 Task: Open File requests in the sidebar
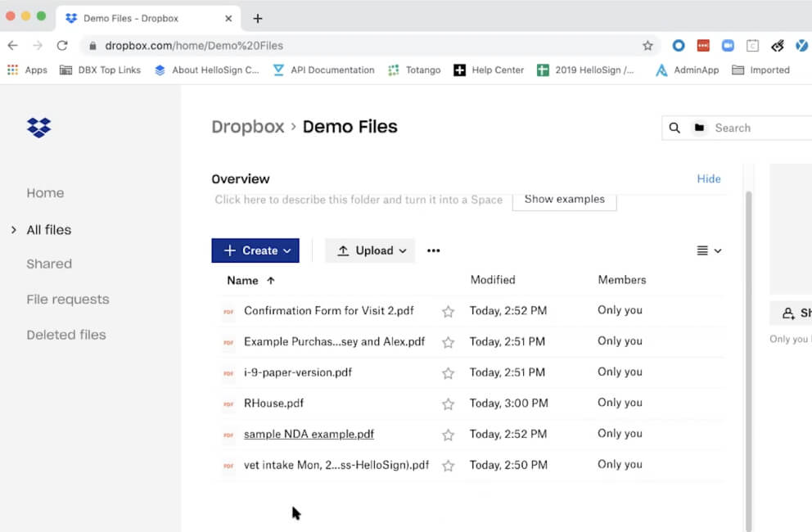[x=68, y=300]
